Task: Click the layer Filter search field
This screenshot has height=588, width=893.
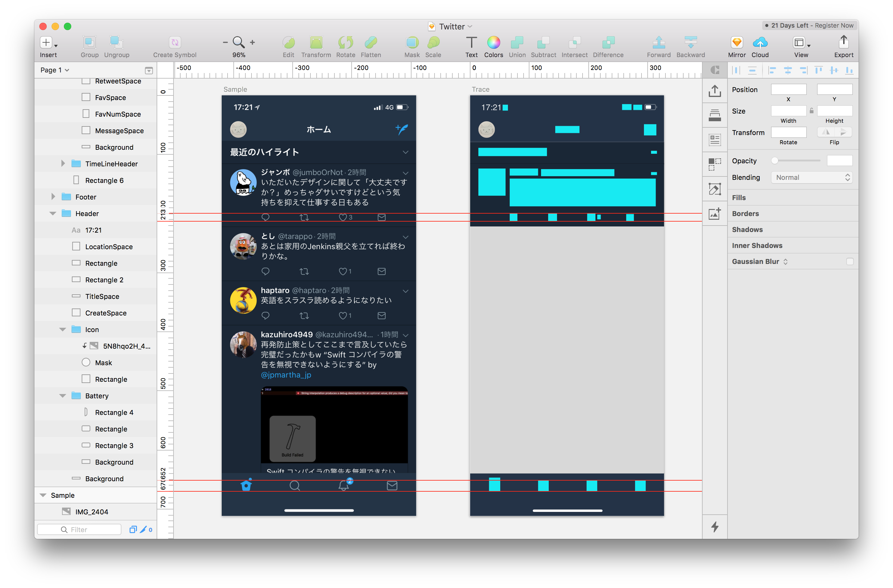Action: 79,529
